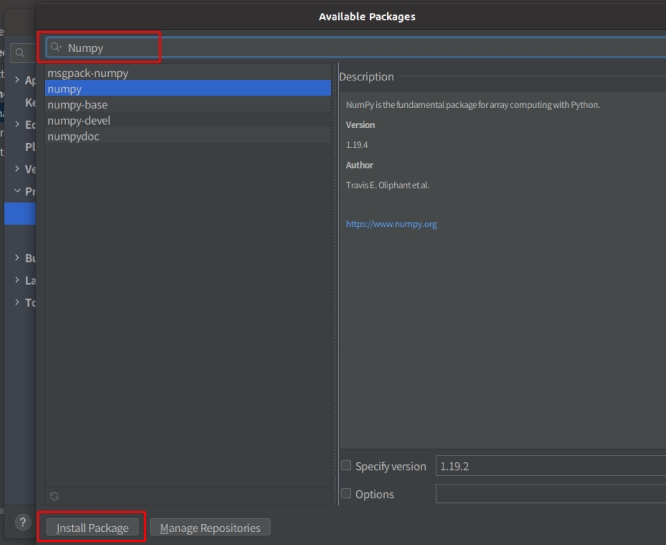Expand the 'La' settings tree section
The width and height of the screenshot is (666, 545).
click(x=17, y=280)
